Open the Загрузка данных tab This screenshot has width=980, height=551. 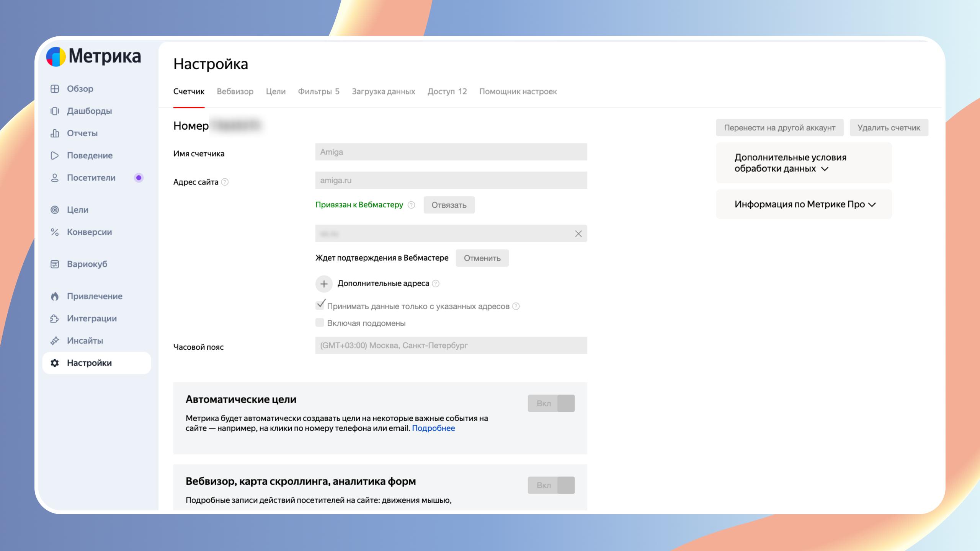[384, 91]
